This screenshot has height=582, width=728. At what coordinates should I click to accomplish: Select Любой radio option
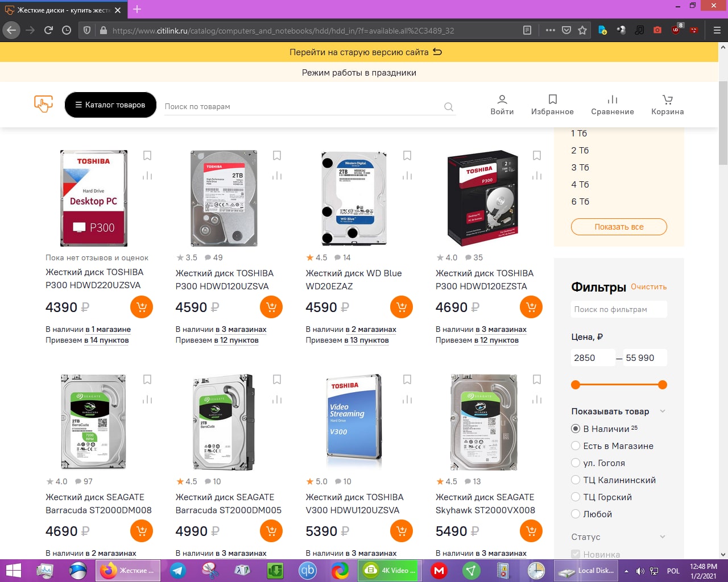point(576,514)
